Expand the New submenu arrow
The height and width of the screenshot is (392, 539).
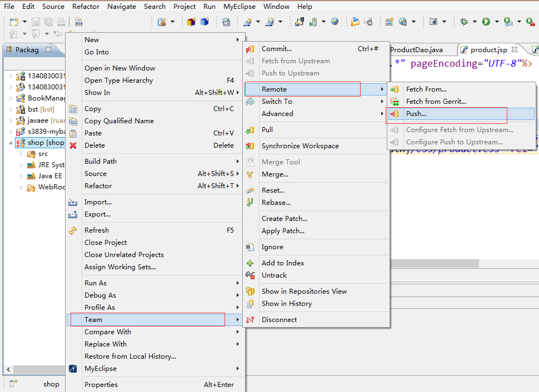[237, 40]
